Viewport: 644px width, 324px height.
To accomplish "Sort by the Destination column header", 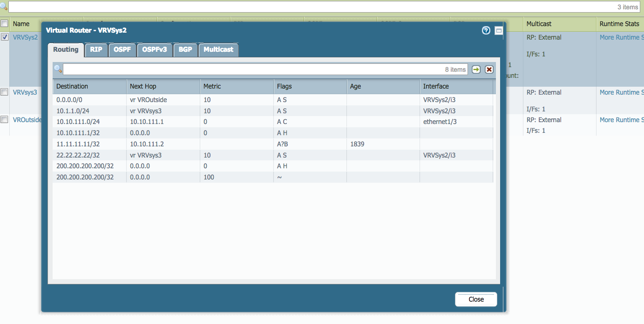I will click(x=72, y=86).
